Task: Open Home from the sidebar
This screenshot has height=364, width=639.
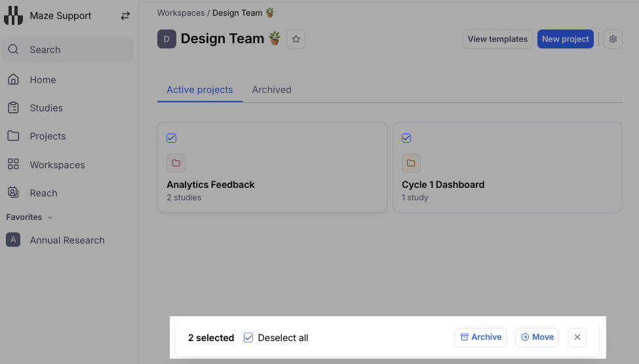Action: (43, 80)
